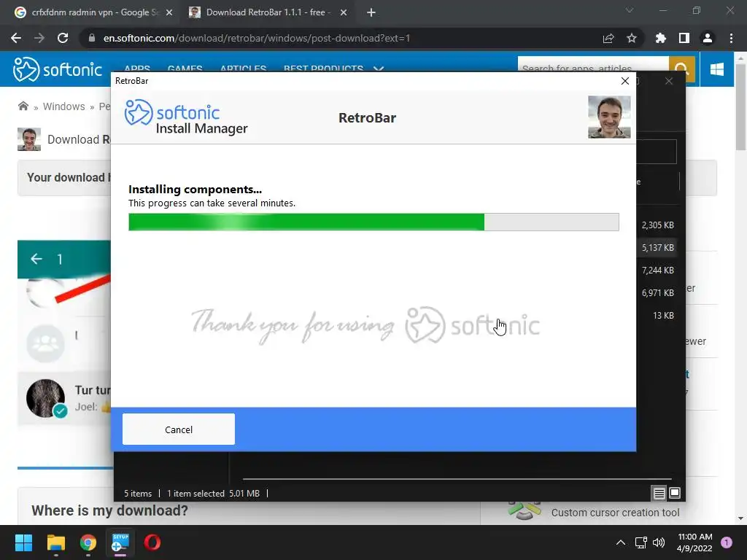Screen dimensions: 747x560
Task: Show hidden system tray icons
Action: click(x=621, y=542)
